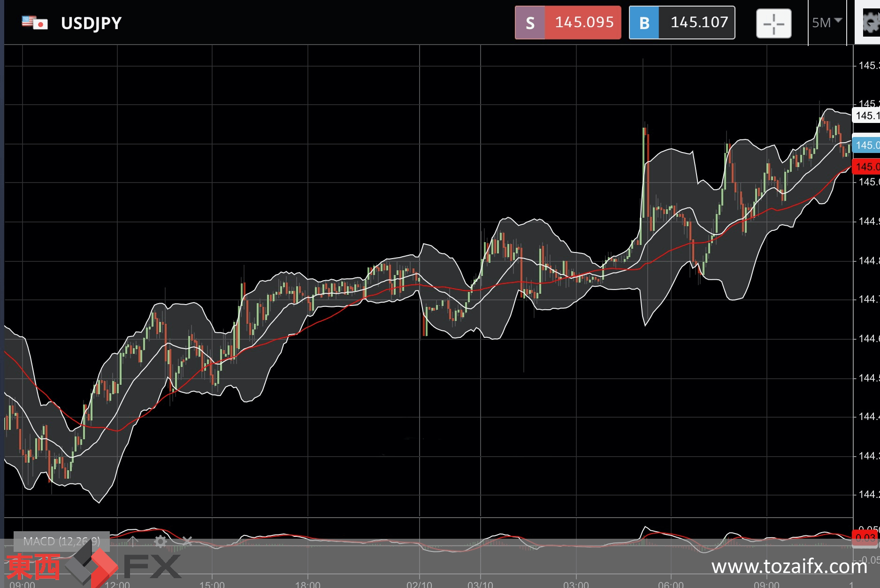
Task: Click the blue price label on the axis
Action: click(866, 145)
